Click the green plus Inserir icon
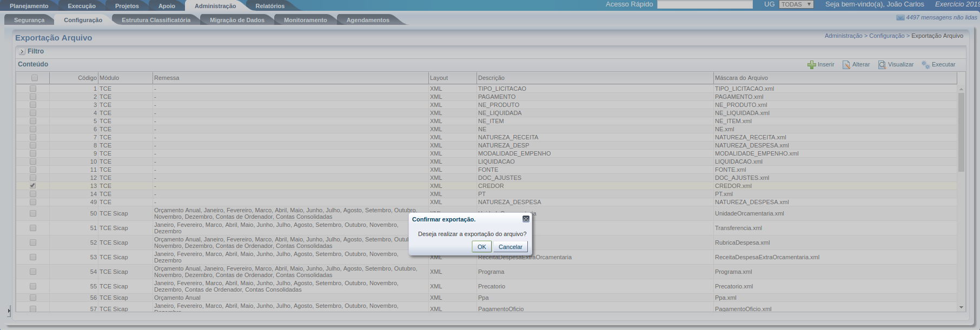 point(811,65)
